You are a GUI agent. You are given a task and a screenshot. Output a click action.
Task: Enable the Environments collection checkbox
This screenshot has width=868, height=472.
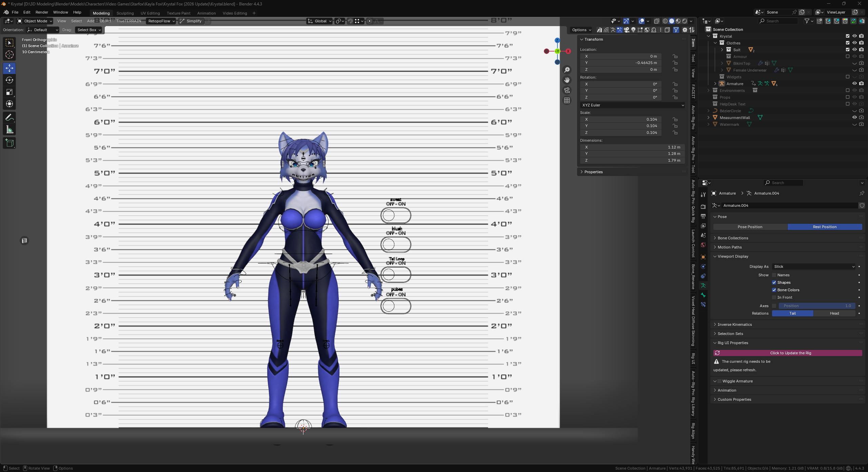(848, 91)
